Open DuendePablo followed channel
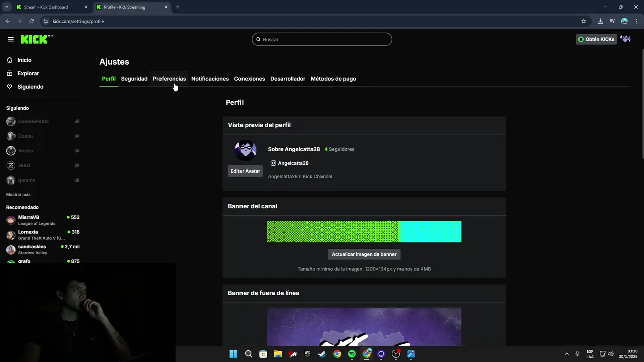This screenshot has width=644, height=362. coord(43,121)
